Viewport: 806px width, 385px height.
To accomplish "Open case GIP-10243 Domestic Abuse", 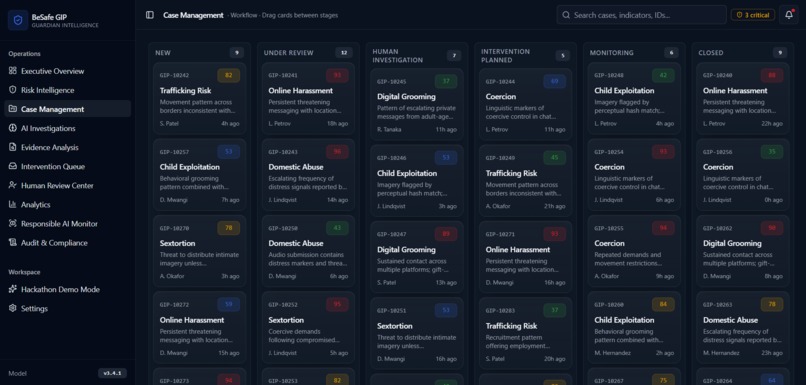I will pos(308,175).
